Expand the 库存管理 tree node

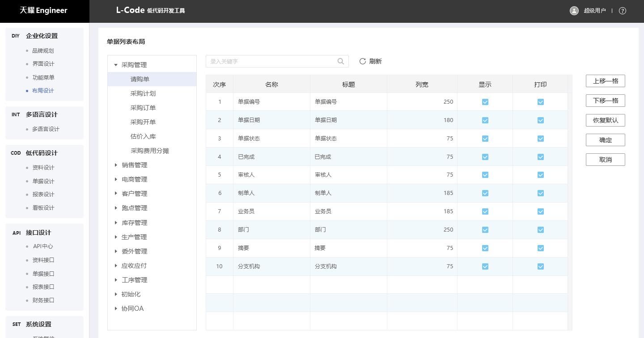tap(116, 223)
